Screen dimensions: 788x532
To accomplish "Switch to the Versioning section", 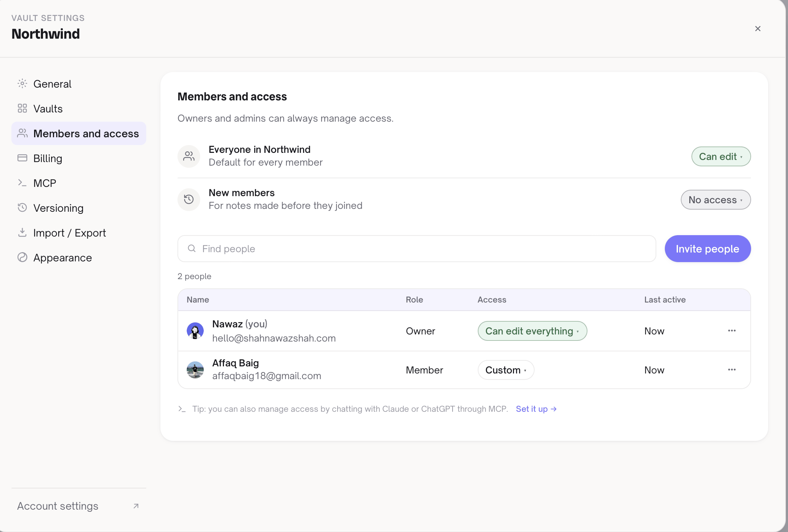I will [79, 208].
